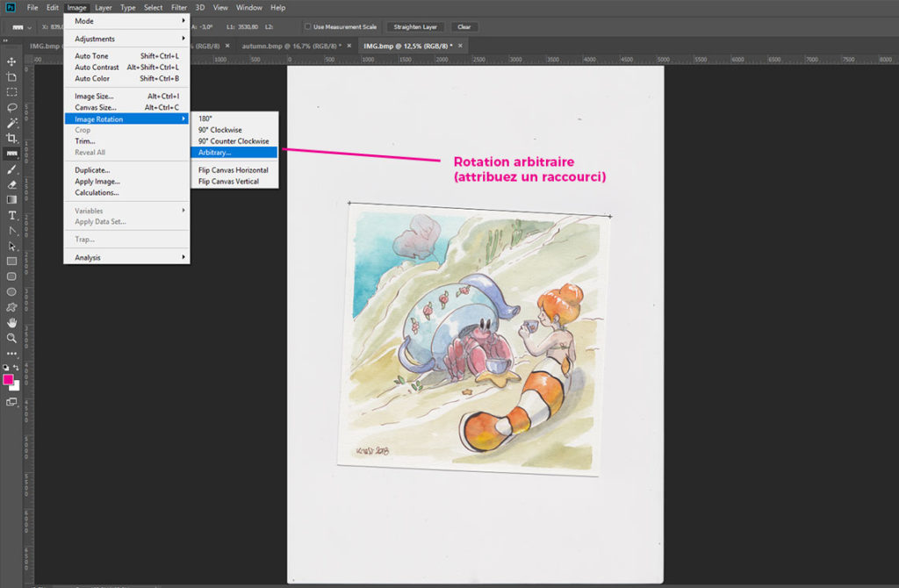Image resolution: width=899 pixels, height=588 pixels.
Task: Select the Eraser tool
Action: coord(11,184)
